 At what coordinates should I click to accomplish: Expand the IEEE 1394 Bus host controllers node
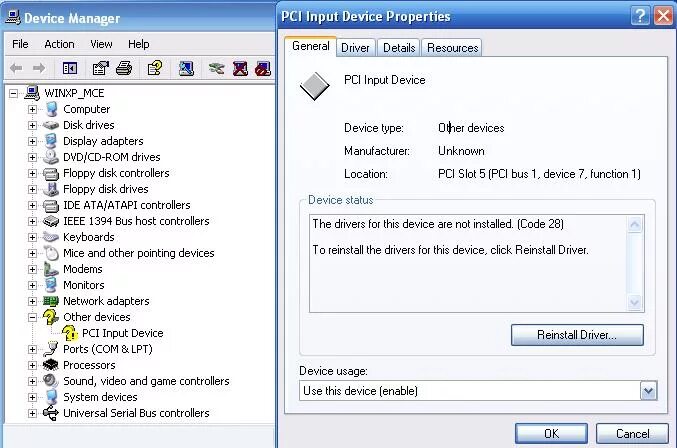32,221
